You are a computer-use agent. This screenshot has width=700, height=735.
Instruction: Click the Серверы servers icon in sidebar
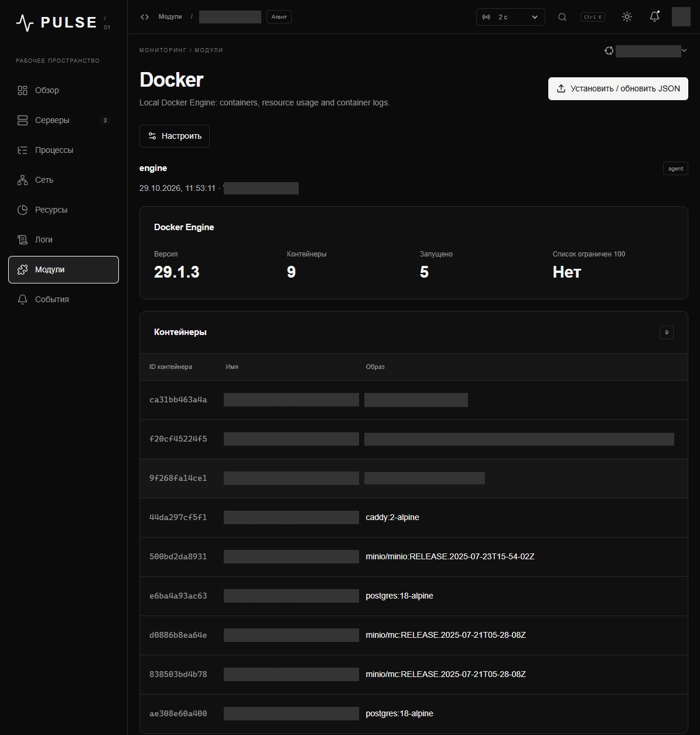click(22, 120)
